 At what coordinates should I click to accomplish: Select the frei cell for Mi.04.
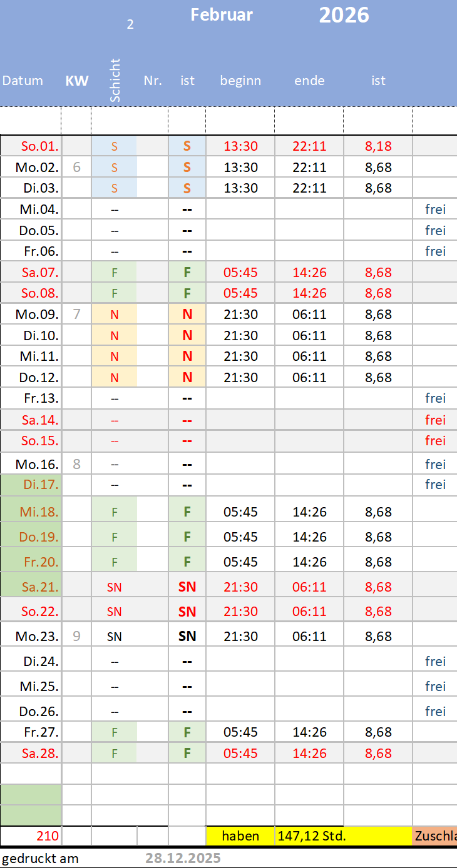pyautogui.click(x=435, y=209)
